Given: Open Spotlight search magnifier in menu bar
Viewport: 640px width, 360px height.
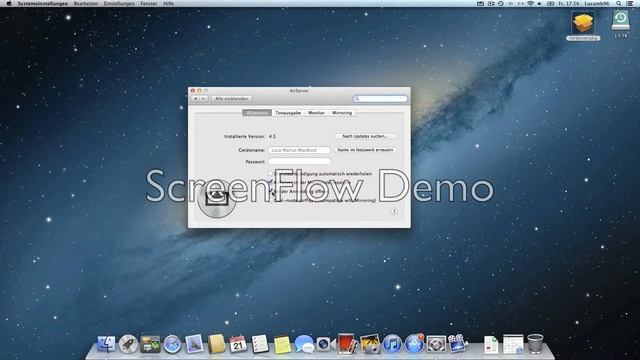Looking at the screenshot, I should click(x=619, y=3).
